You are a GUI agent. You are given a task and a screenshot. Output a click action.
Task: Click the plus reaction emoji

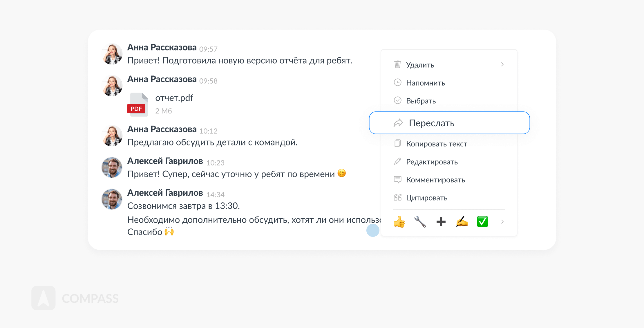[x=441, y=222]
